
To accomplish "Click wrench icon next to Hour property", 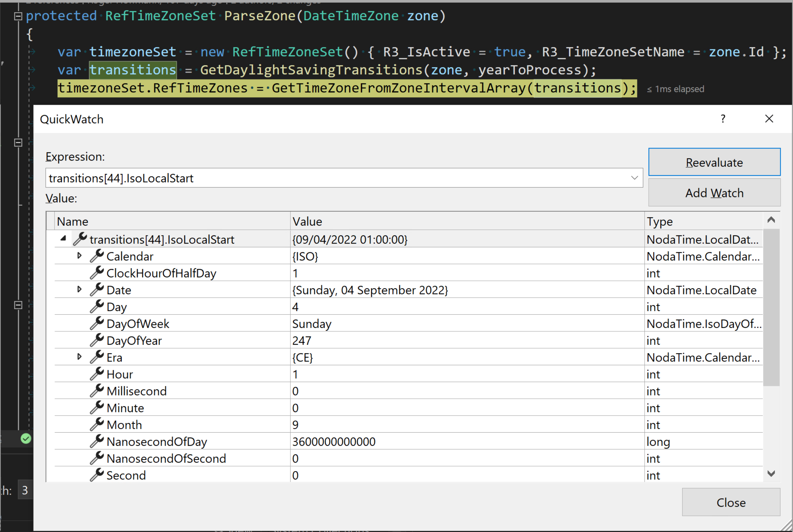I will 97,374.
